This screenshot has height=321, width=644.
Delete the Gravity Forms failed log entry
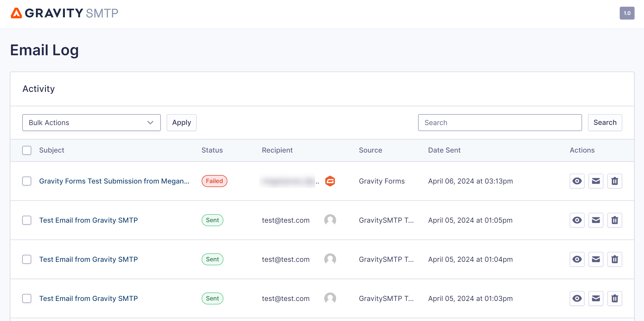[615, 181]
